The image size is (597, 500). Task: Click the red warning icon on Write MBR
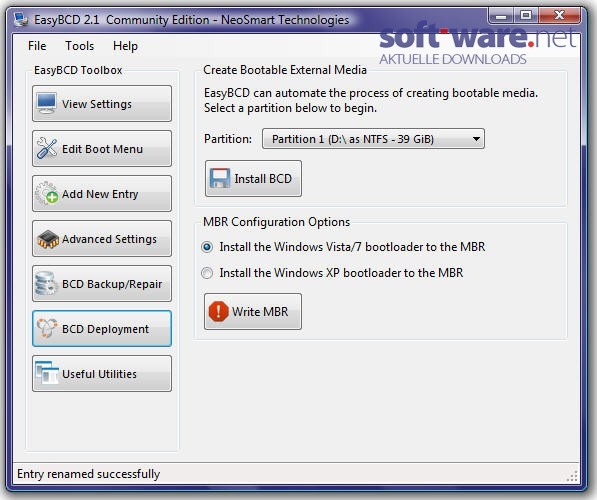219,312
